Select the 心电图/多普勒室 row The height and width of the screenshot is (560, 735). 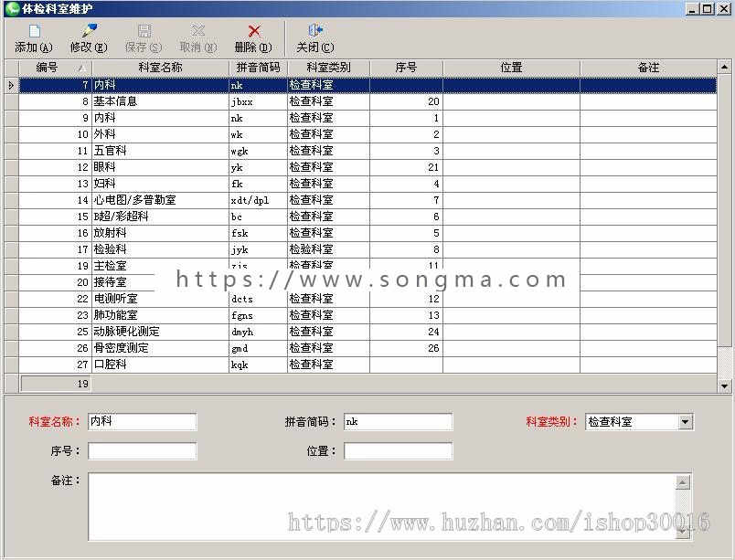click(x=367, y=200)
